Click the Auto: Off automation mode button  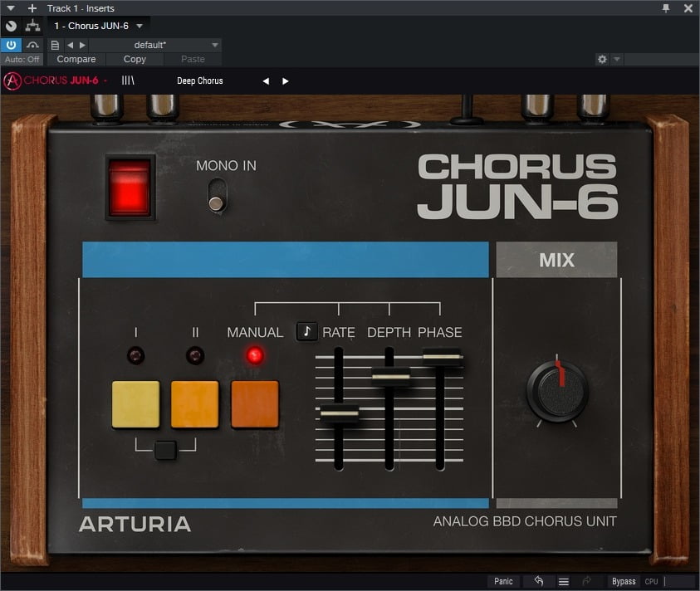point(22,59)
